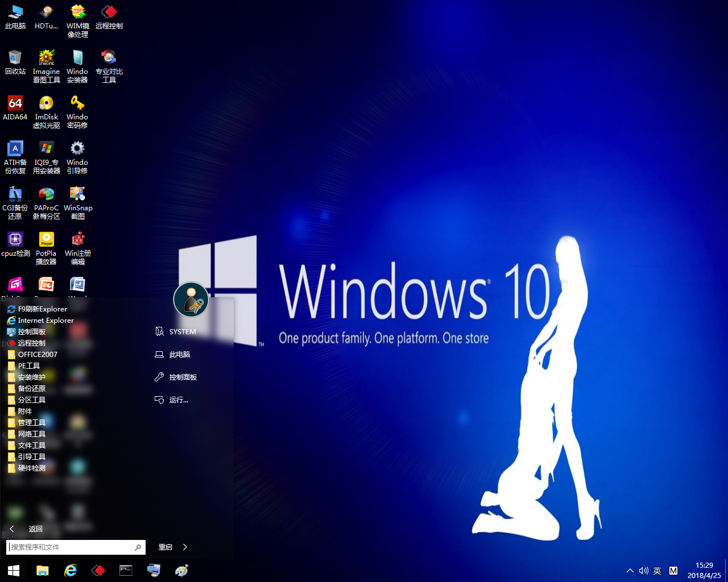This screenshot has width=728, height=582.
Task: Click the magnifier search icon in Start menu
Action: (x=138, y=547)
